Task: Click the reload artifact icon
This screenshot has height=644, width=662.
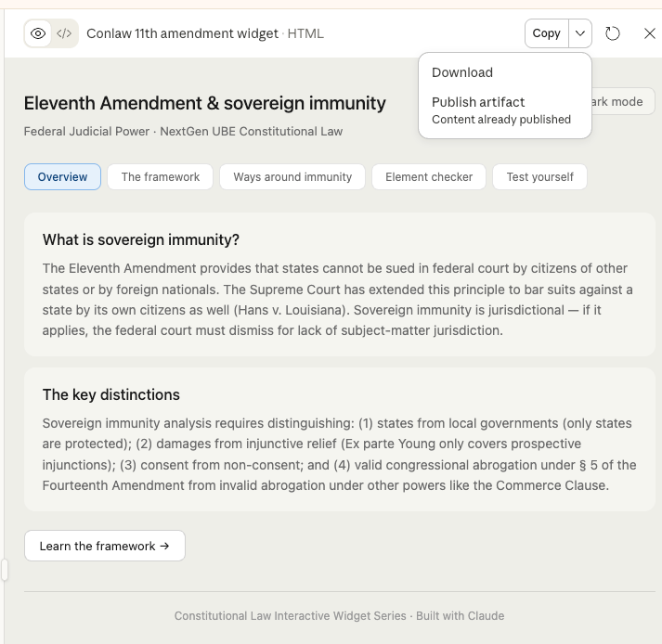Action: [x=613, y=33]
